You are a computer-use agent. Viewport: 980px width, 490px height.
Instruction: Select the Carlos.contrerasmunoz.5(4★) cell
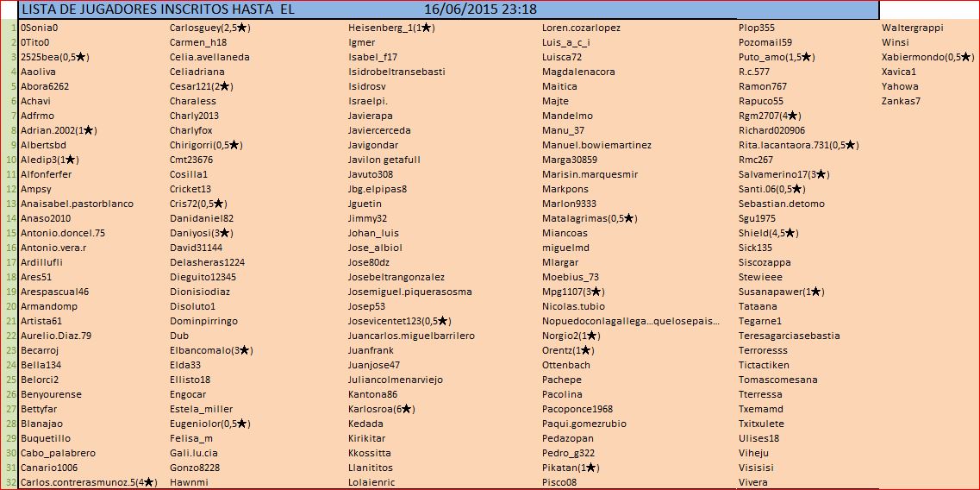coord(88,482)
